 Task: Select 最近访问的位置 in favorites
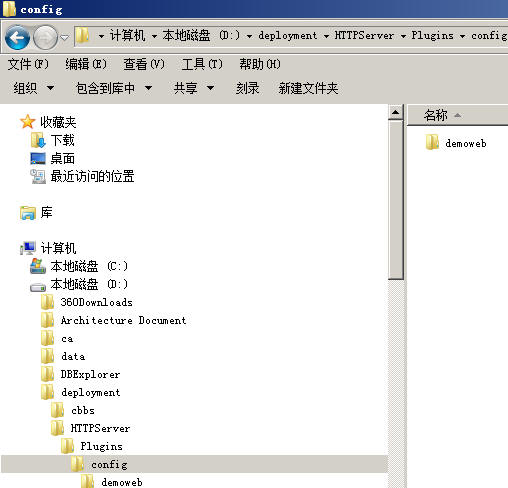(92, 176)
